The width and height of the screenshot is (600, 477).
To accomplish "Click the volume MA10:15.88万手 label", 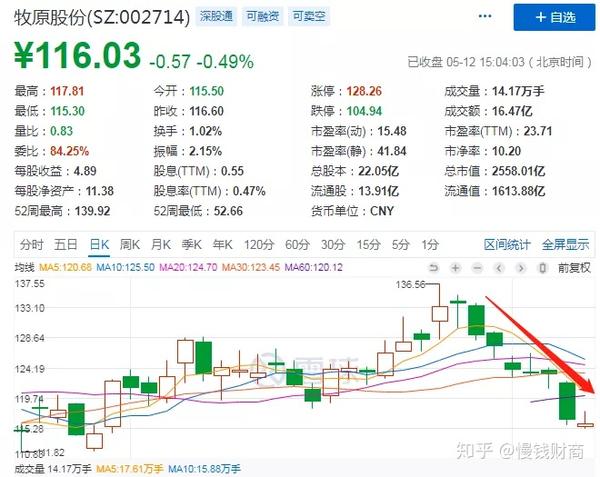I will (204, 469).
